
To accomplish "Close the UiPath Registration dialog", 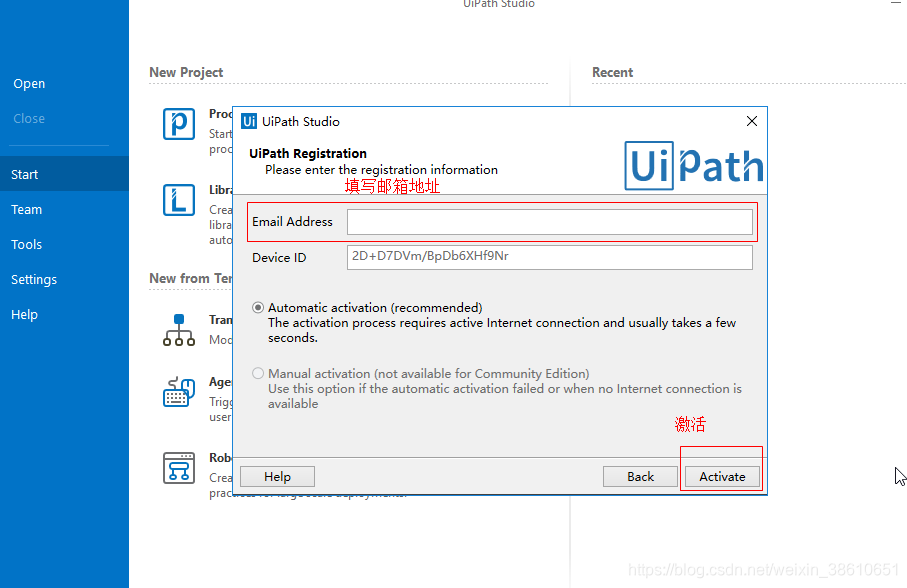I will tap(751, 121).
